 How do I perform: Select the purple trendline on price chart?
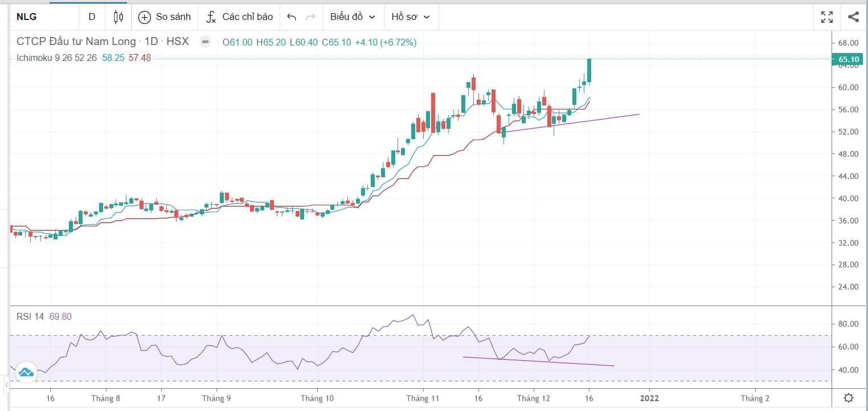(571, 123)
